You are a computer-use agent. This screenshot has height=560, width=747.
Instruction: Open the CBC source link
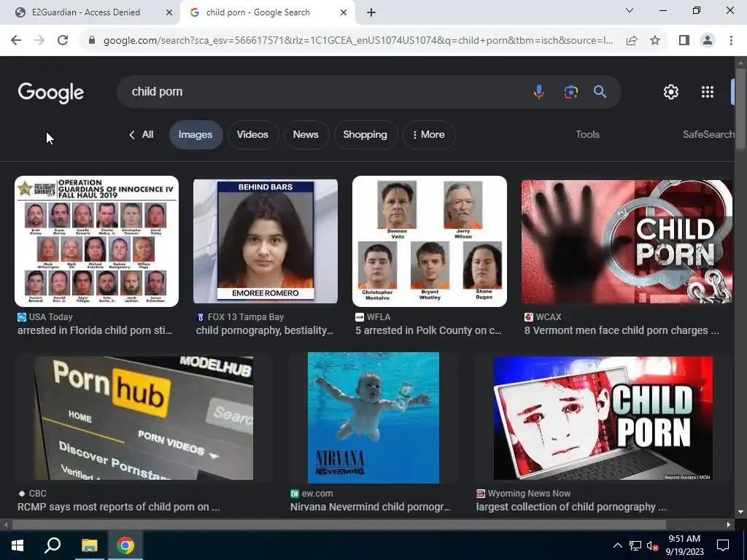[32, 494]
